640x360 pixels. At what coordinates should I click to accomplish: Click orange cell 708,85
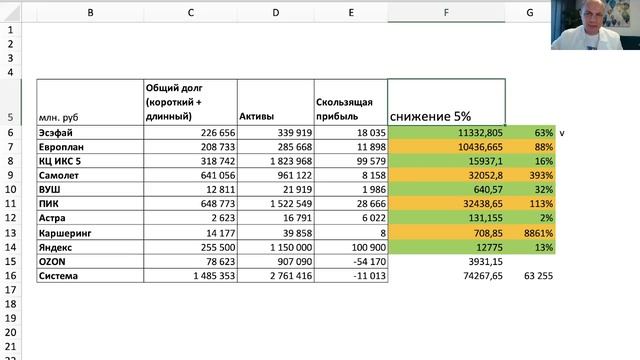447,233
